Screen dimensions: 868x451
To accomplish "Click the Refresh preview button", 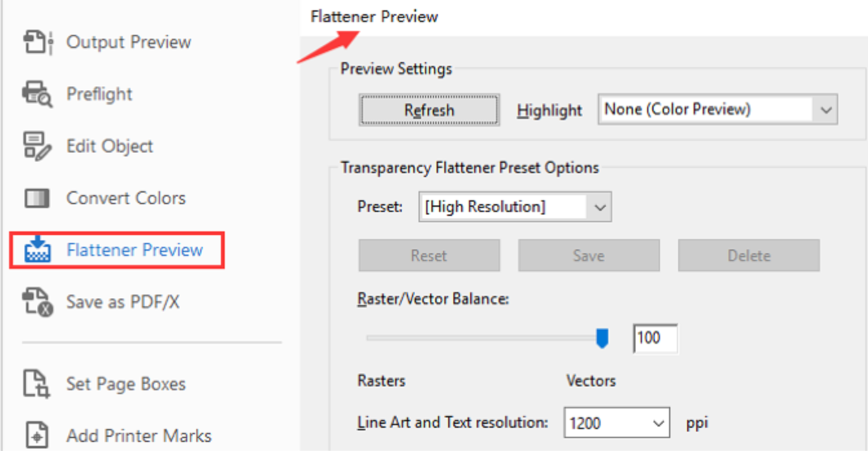I will point(429,109).
